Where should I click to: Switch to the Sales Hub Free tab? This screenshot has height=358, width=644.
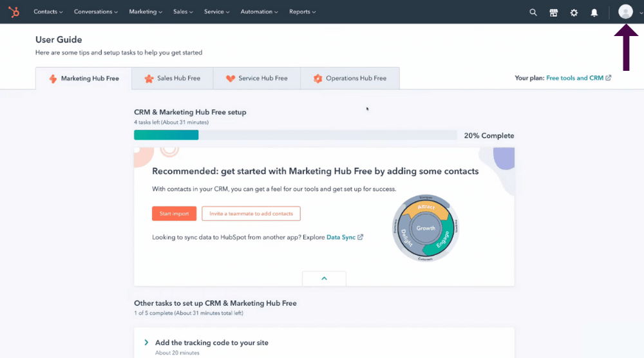click(x=173, y=79)
